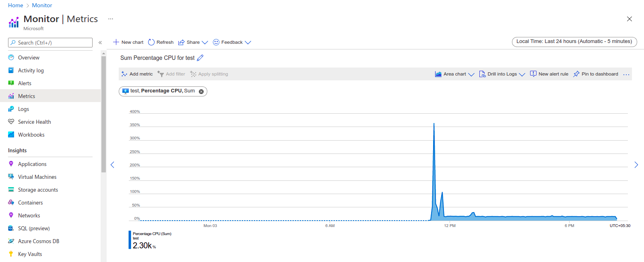Click the Workbooks icon
The height and width of the screenshot is (262, 644).
(11, 135)
